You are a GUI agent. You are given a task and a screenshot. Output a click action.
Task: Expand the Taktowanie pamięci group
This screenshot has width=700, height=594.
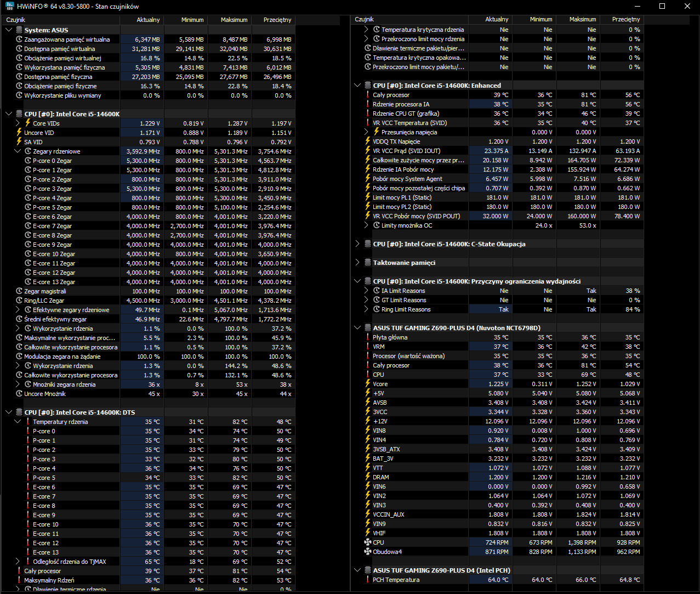tap(357, 263)
